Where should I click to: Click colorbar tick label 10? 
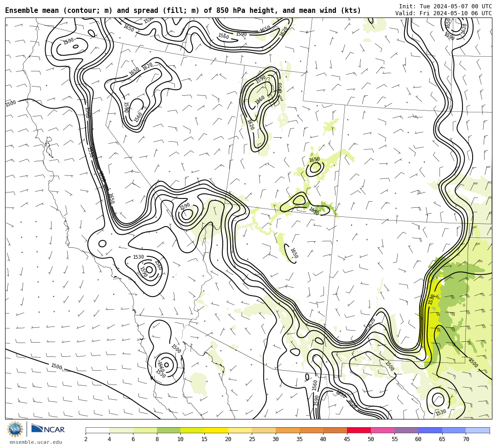pyautogui.click(x=180, y=439)
